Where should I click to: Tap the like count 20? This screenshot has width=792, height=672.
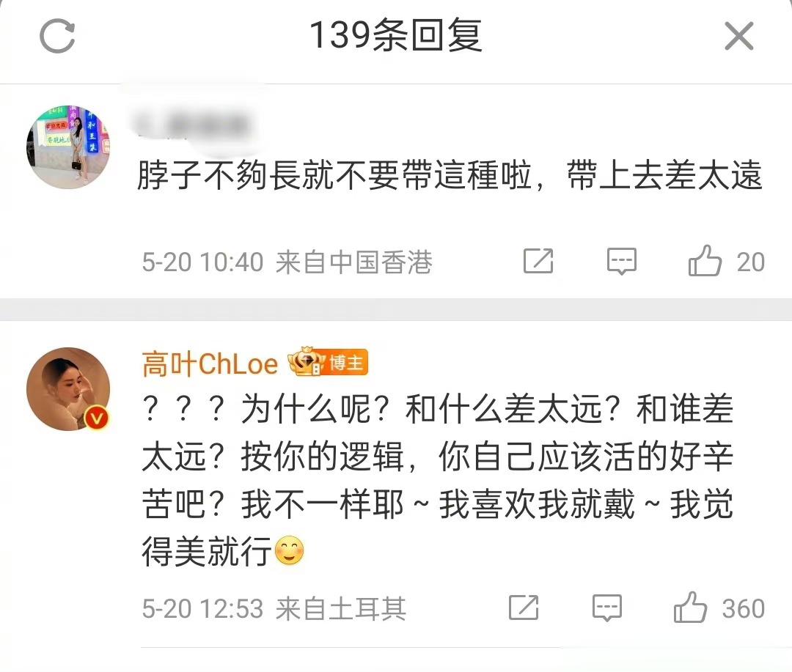coord(751,262)
